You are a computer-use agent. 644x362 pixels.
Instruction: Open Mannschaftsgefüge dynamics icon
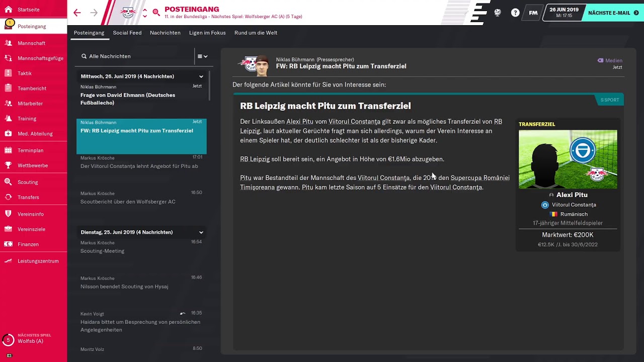8,58
